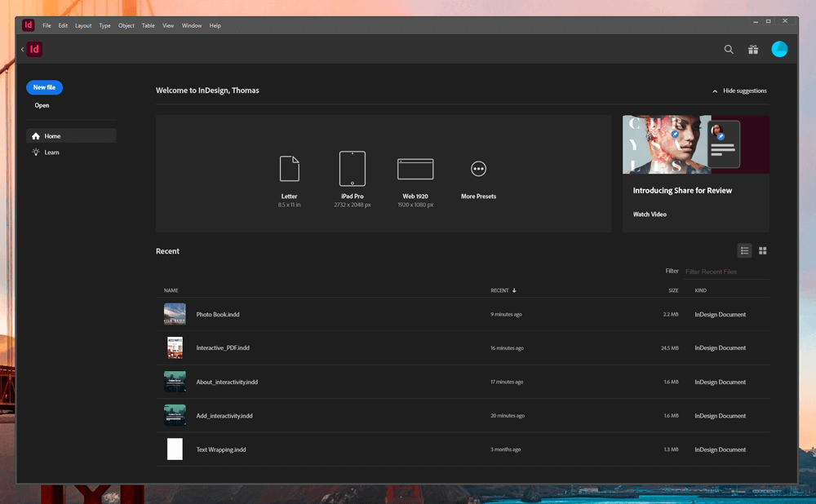This screenshot has width=816, height=504.
Task: Open the What's New gift icon
Action: pyautogui.click(x=753, y=50)
